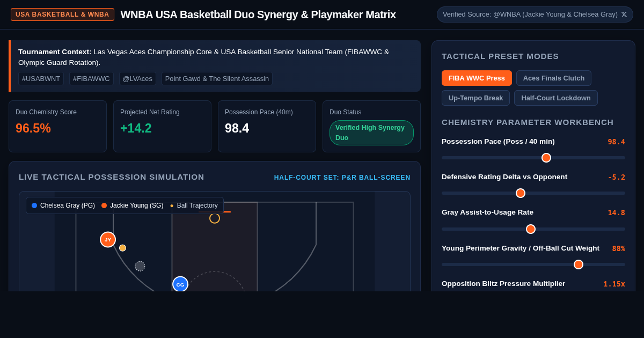Viewport: 644px width, 338px height.
Task: Click the basketball hoop ring on court
Action: (215, 218)
